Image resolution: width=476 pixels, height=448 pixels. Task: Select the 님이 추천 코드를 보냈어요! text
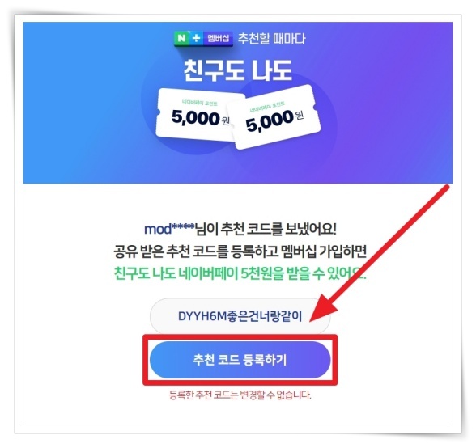click(266, 229)
